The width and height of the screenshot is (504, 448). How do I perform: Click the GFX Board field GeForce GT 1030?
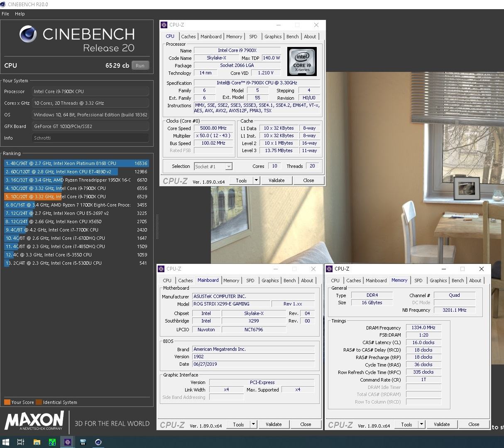click(x=91, y=126)
